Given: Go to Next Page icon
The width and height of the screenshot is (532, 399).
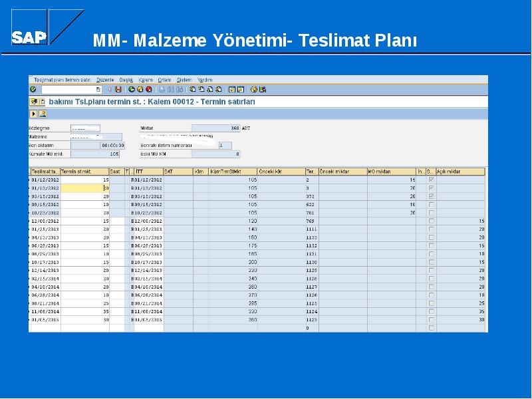Looking at the screenshot, I should [210, 90].
